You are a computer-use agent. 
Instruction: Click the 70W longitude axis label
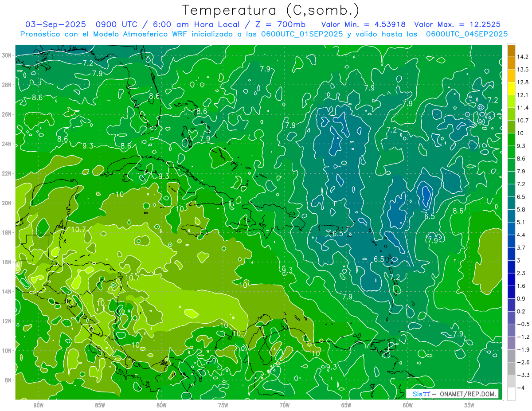tap(285, 405)
